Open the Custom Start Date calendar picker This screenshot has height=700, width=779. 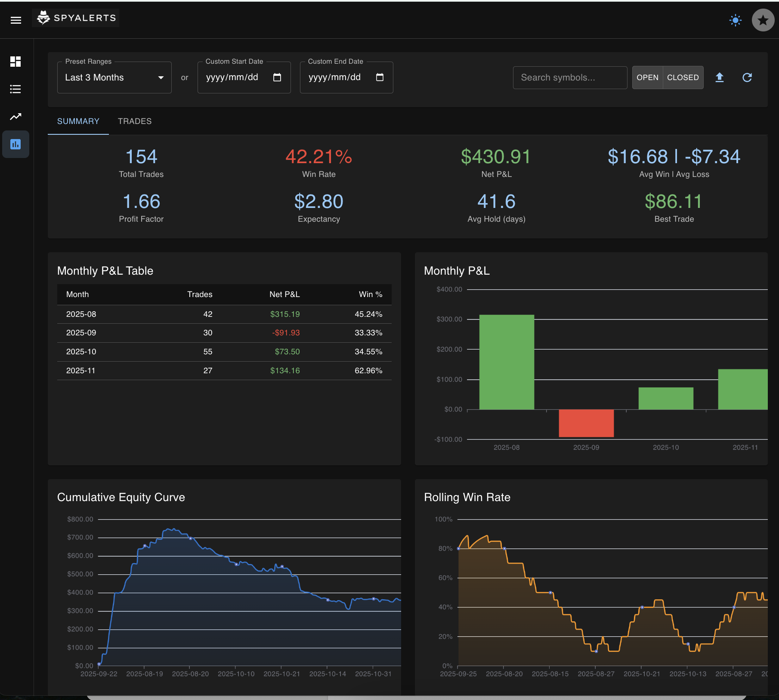click(x=278, y=77)
